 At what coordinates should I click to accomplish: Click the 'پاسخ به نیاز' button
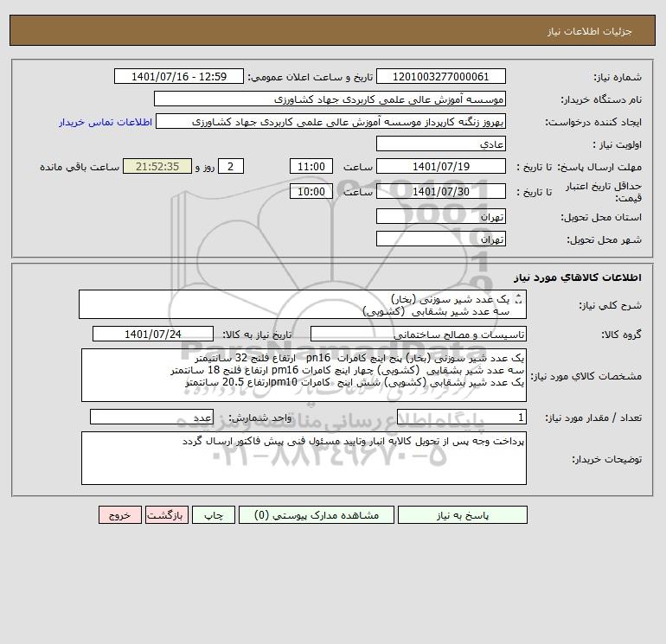pyautogui.click(x=463, y=515)
